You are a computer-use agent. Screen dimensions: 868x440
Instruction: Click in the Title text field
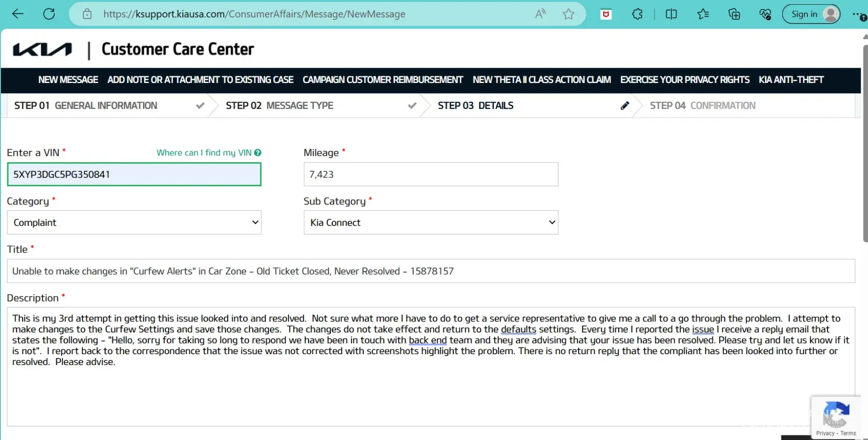point(431,271)
